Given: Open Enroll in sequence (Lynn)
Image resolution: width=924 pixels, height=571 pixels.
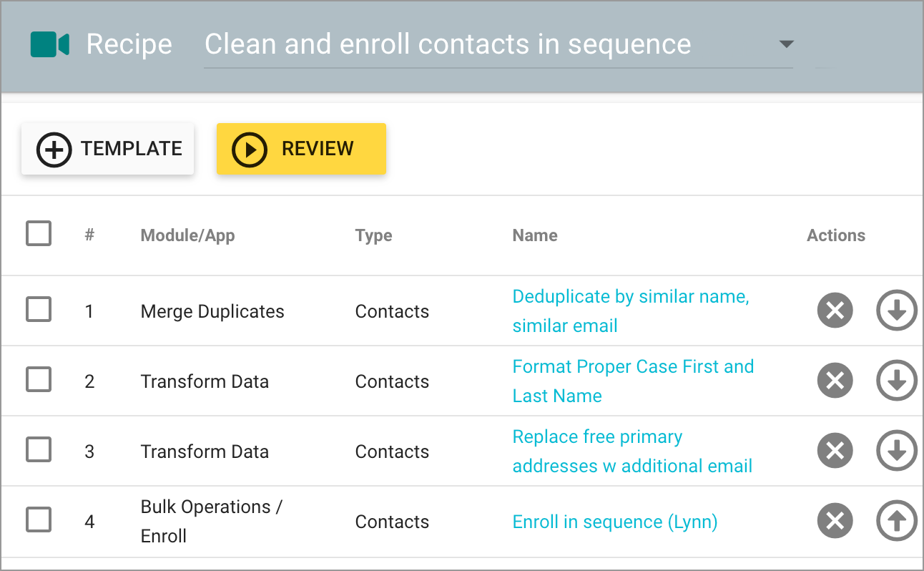Looking at the screenshot, I should pos(614,522).
